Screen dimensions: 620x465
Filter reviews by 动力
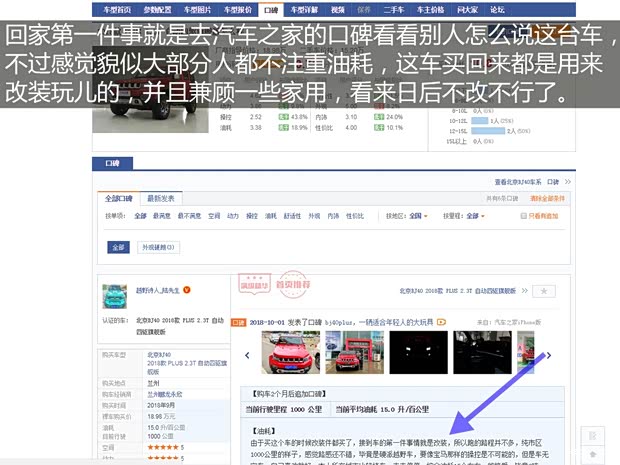pyautogui.click(x=233, y=216)
